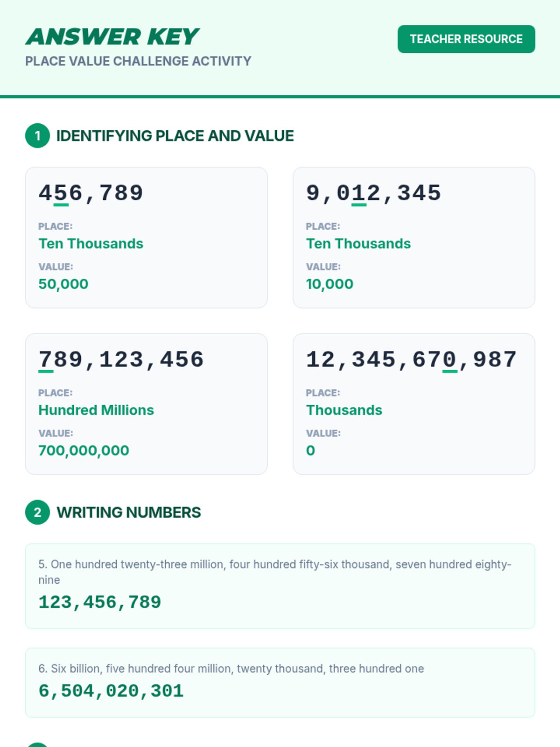Click the 700,000,000 value answer
The width and height of the screenshot is (560, 747).
pos(84,451)
